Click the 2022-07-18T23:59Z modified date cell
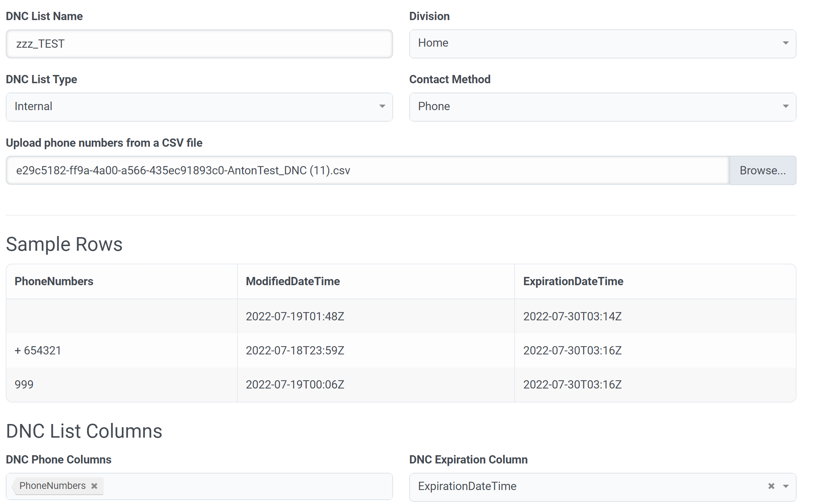The height and width of the screenshot is (504, 822). (x=295, y=350)
